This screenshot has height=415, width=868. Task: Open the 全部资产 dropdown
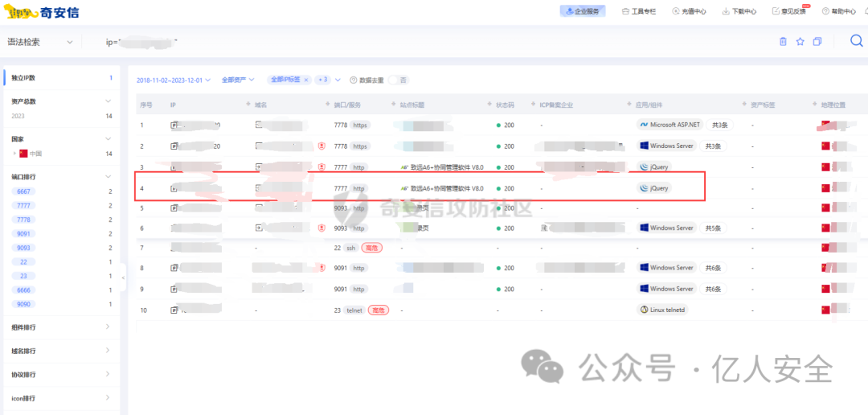(237, 80)
